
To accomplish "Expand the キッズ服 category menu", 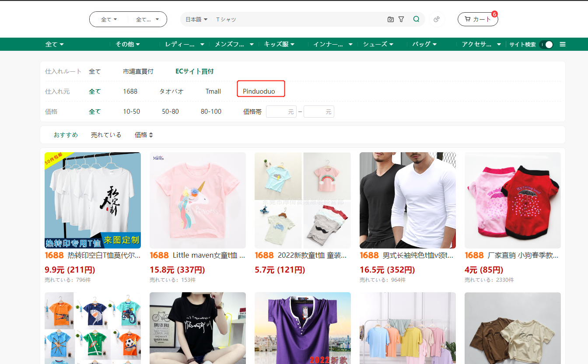I will pos(279,44).
